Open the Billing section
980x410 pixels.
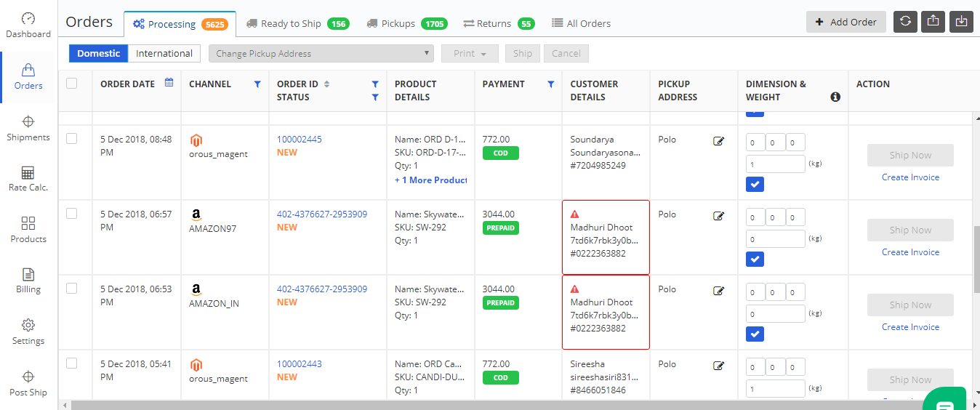pos(28,281)
